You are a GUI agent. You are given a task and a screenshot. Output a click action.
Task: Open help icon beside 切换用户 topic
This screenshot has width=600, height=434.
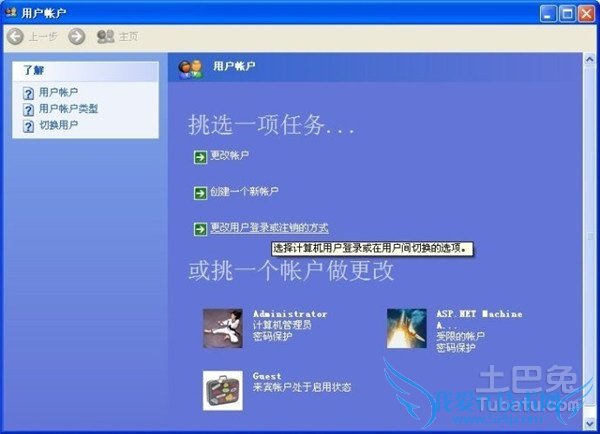tap(28, 126)
